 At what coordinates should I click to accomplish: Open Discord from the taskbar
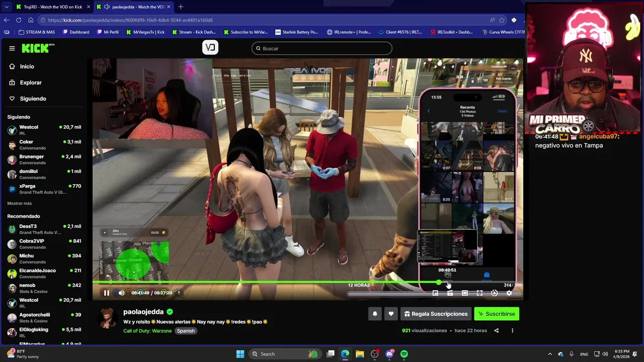coord(389,354)
